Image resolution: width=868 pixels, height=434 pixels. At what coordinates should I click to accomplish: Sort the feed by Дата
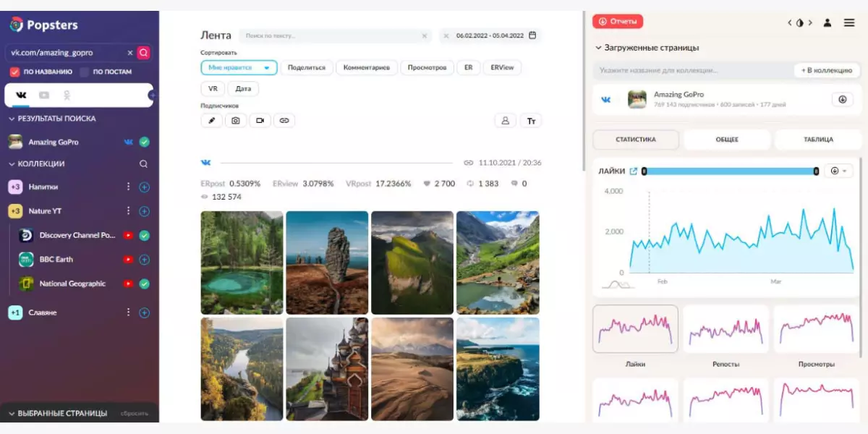pos(243,89)
